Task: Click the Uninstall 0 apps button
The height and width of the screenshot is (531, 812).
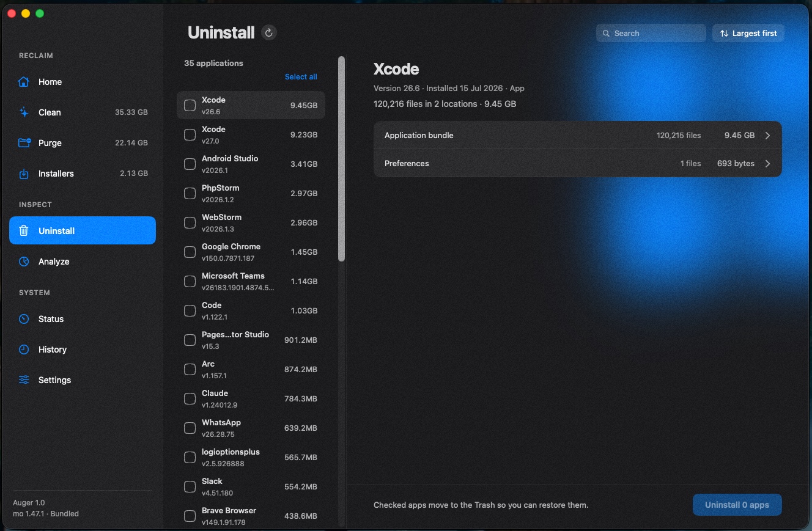Action: tap(737, 505)
